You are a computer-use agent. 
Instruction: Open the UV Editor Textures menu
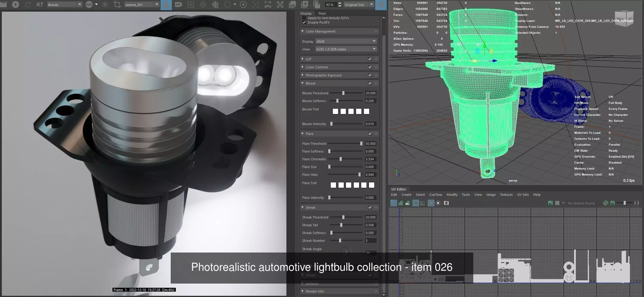(506, 195)
